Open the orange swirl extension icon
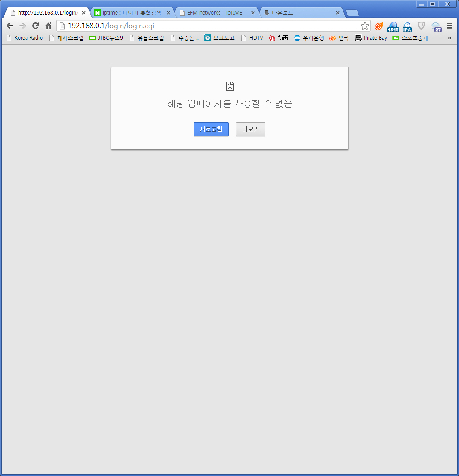The height and width of the screenshot is (476, 459). tap(379, 26)
